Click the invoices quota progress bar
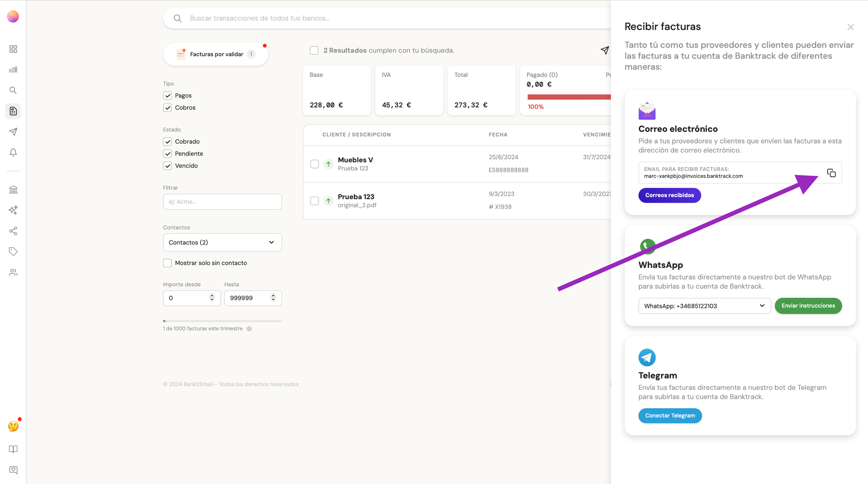Viewport: 868px width, 484px height. coord(222,321)
